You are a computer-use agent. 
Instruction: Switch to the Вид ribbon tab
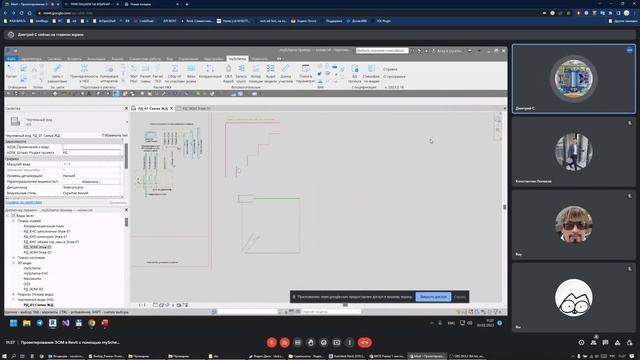(x=169, y=59)
